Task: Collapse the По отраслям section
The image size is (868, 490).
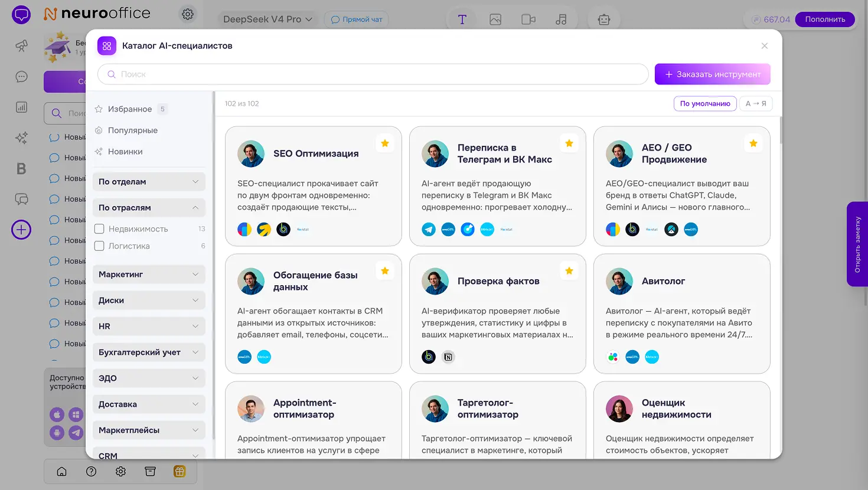Action: (x=149, y=208)
